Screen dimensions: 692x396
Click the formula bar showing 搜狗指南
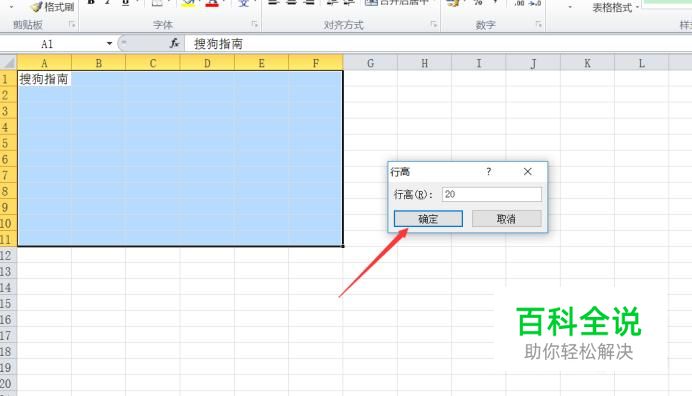click(x=437, y=44)
